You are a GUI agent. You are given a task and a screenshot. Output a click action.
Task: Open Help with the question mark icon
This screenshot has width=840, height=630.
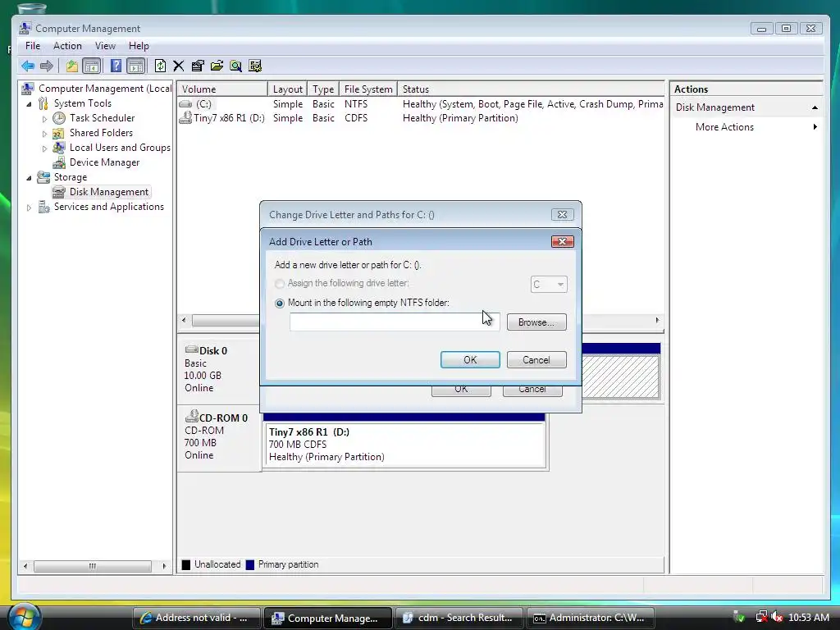(116, 66)
